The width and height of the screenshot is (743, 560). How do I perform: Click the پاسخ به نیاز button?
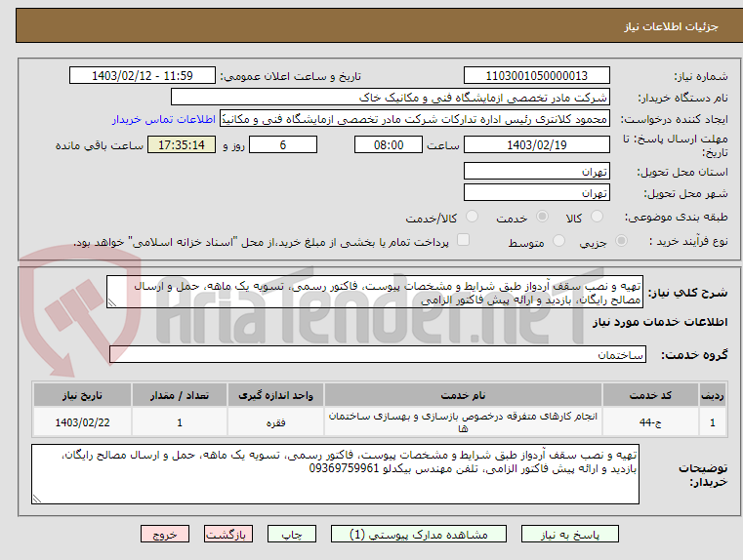(570, 534)
